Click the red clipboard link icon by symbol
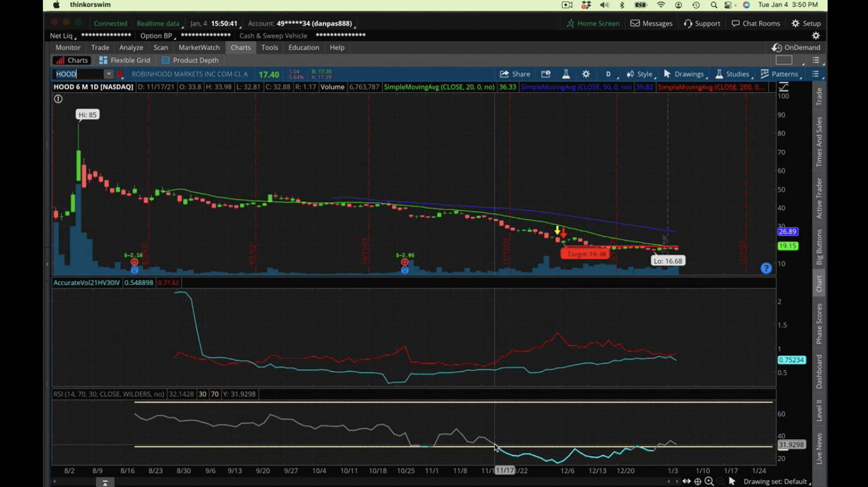The image size is (868, 487). tap(120, 74)
